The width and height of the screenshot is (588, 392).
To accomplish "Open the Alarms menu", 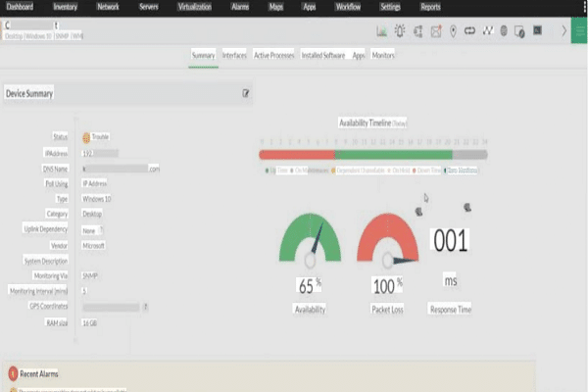I will coord(240,7).
